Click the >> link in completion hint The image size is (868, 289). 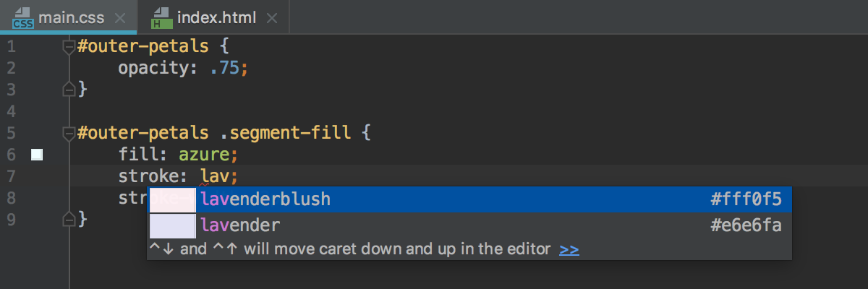coord(569,250)
